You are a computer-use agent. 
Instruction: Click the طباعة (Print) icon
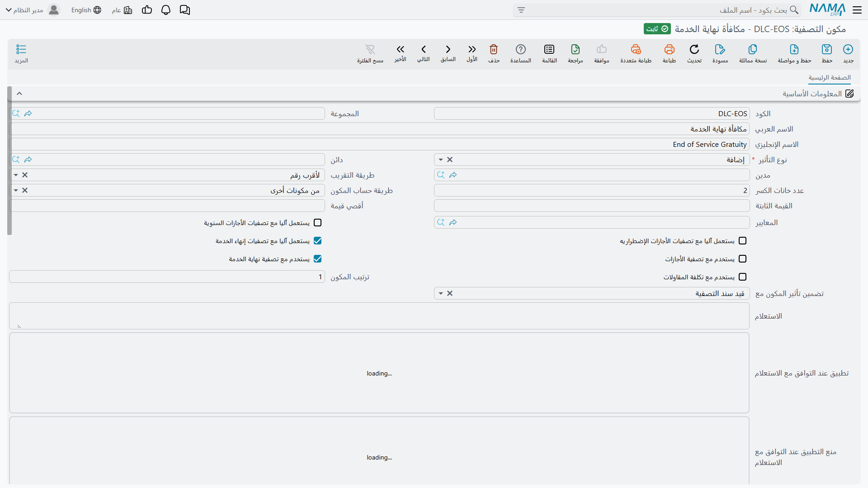(x=670, y=49)
